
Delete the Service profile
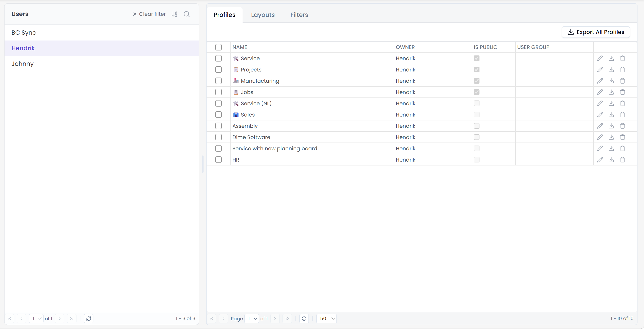click(x=623, y=58)
